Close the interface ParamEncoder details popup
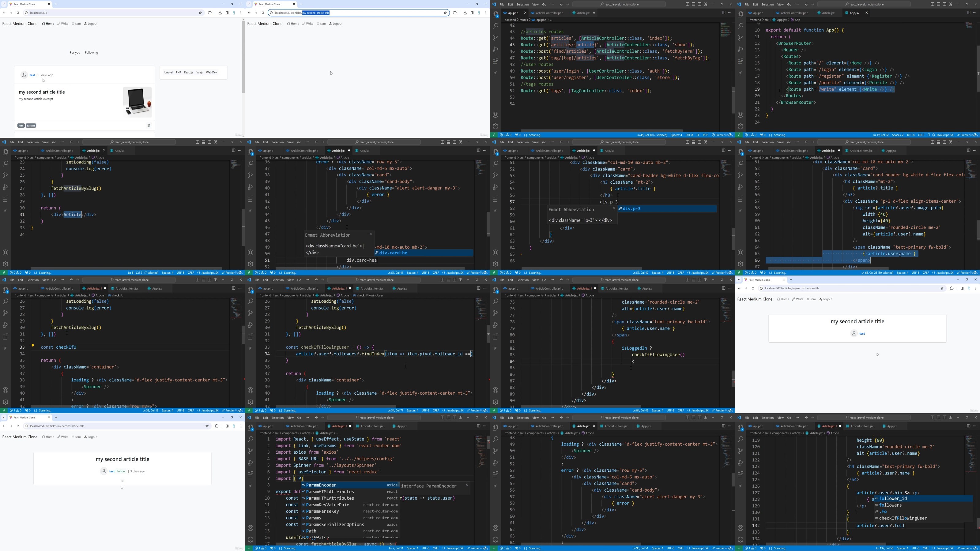 point(466,485)
